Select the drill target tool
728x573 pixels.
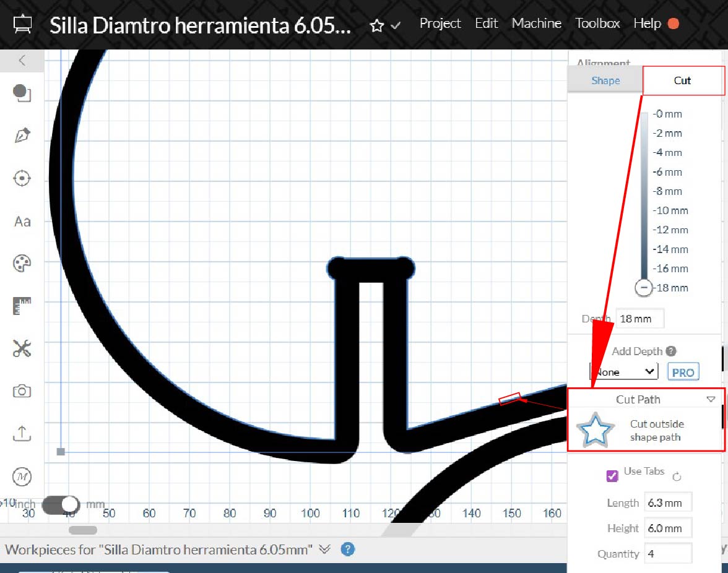coord(22,178)
